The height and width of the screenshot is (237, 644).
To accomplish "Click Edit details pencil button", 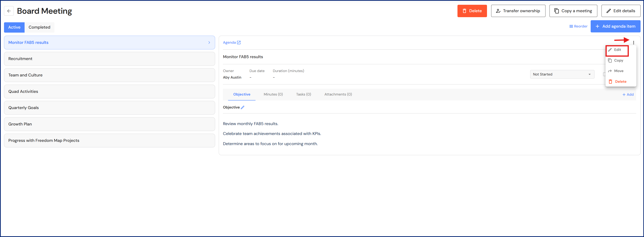I will [621, 11].
